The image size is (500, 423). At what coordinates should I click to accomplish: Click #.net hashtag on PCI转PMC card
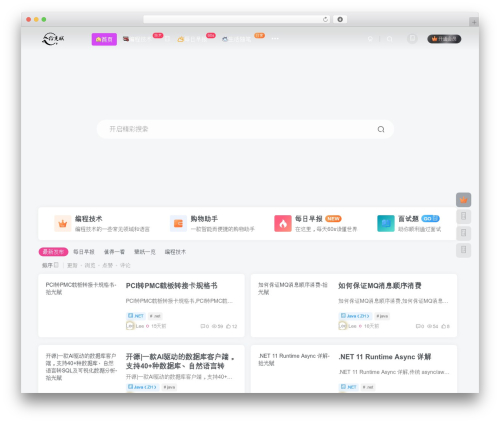coord(155,316)
